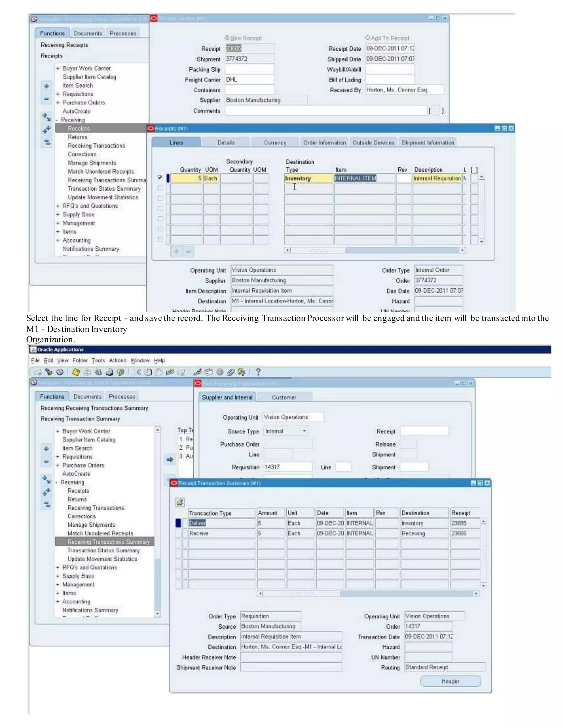Expand RFQ's and Quotations beside the Receipts window
Screen dimensions: 563x728
pos(58,206)
